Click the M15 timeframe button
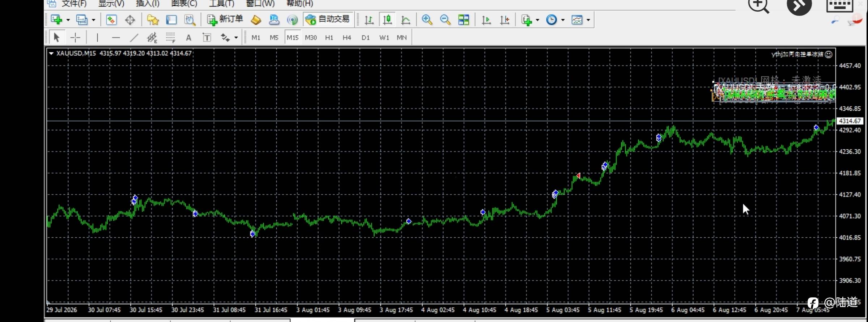 293,37
